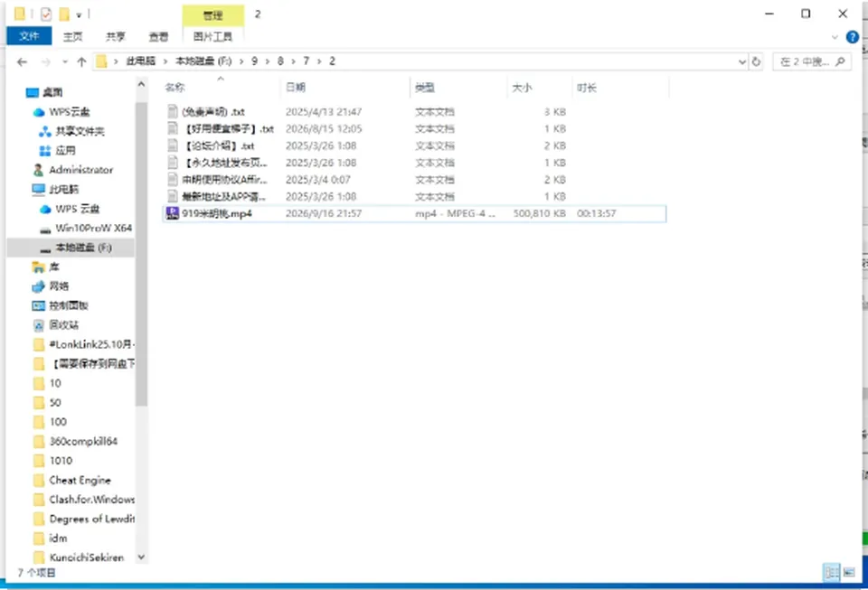This screenshot has height=590, width=868.
Task: Open address bar history dropdown
Action: pyautogui.click(x=742, y=62)
